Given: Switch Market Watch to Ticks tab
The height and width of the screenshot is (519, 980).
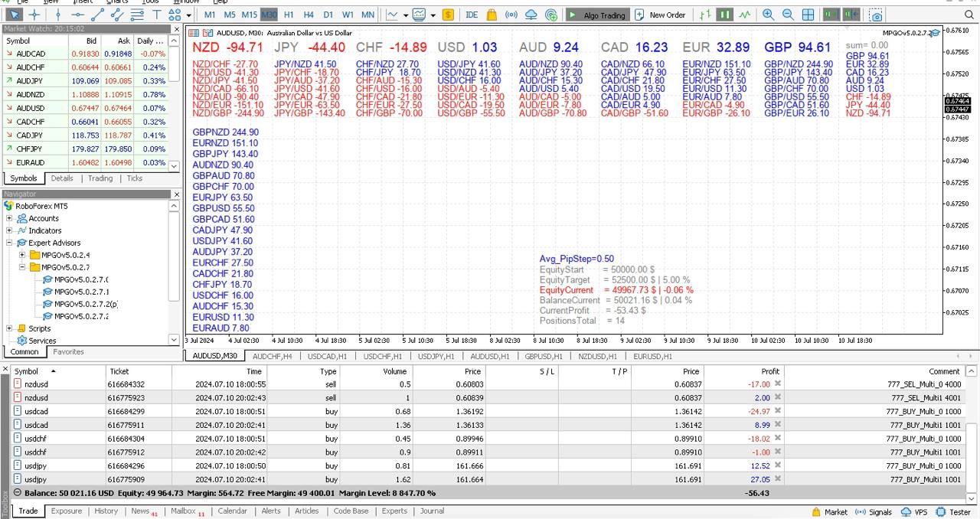Looking at the screenshot, I should 135,178.
